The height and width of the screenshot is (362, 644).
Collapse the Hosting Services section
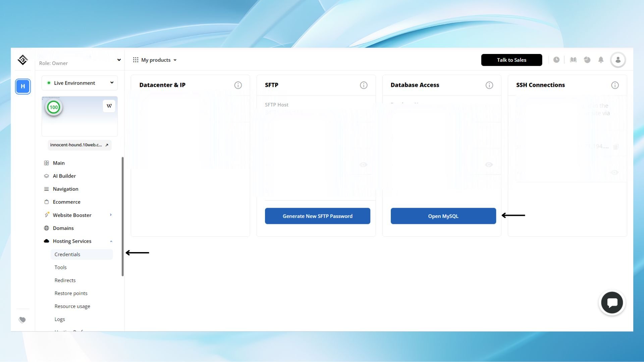[x=111, y=241]
